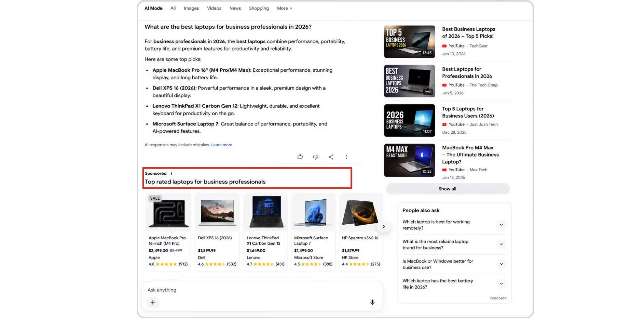Click YouTube icon next to Just Josh Tech
This screenshot has height=319, width=644.
pyautogui.click(x=444, y=124)
